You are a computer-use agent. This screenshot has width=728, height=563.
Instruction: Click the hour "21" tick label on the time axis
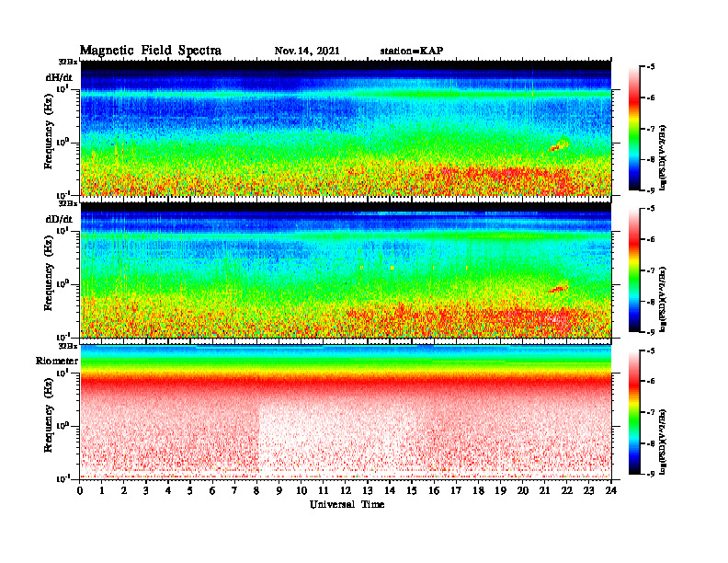click(x=545, y=490)
